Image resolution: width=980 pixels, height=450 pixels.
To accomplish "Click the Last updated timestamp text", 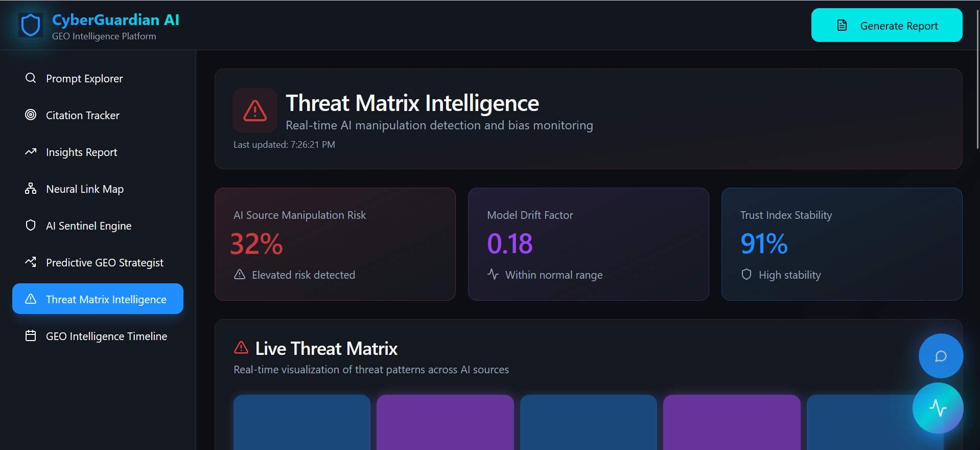I will click(284, 145).
